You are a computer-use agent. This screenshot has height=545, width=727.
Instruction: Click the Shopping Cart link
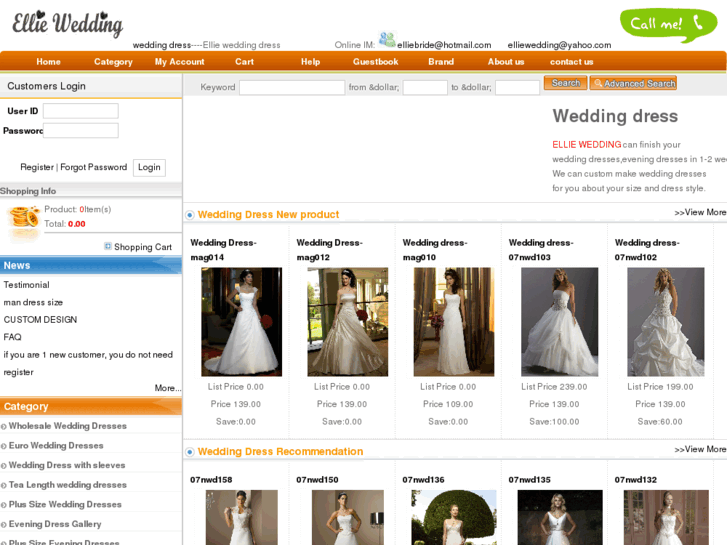(x=143, y=247)
